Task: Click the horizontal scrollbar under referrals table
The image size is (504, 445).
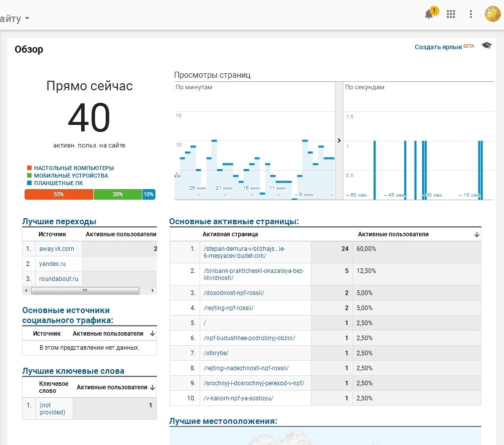Action: coord(85,290)
